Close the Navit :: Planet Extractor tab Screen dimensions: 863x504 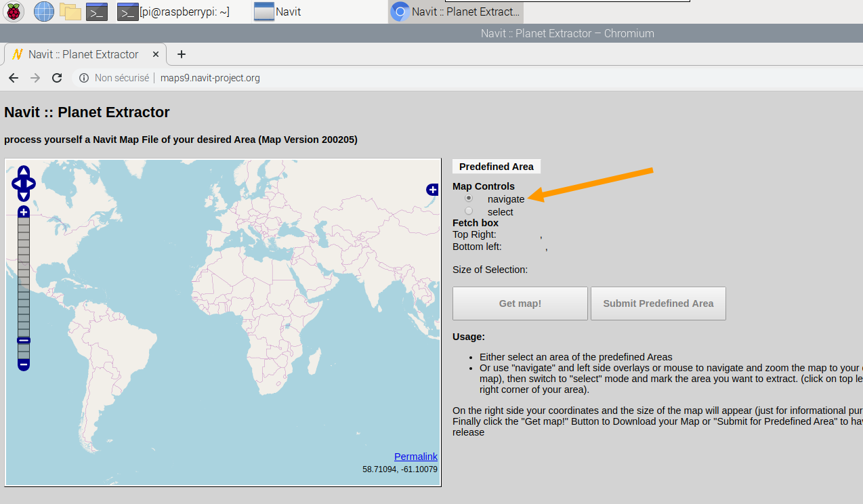[x=156, y=54]
